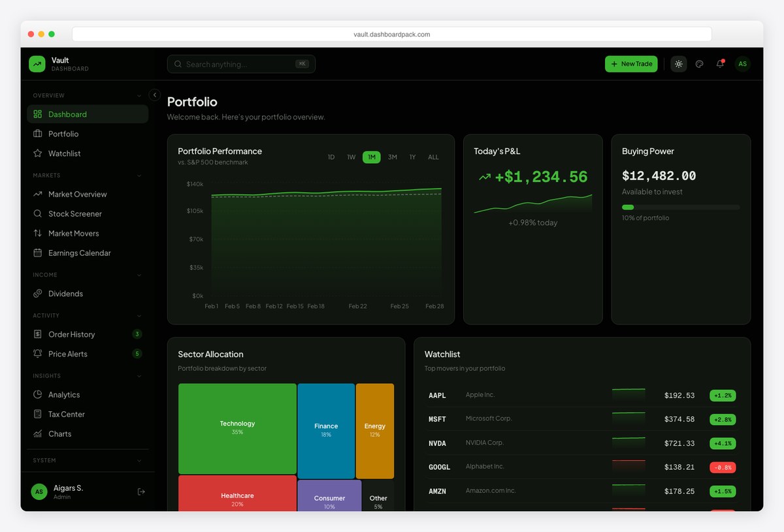Screen dimensions: 784x532
Task: Collapse the Overview section chevron
Action: (139, 95)
